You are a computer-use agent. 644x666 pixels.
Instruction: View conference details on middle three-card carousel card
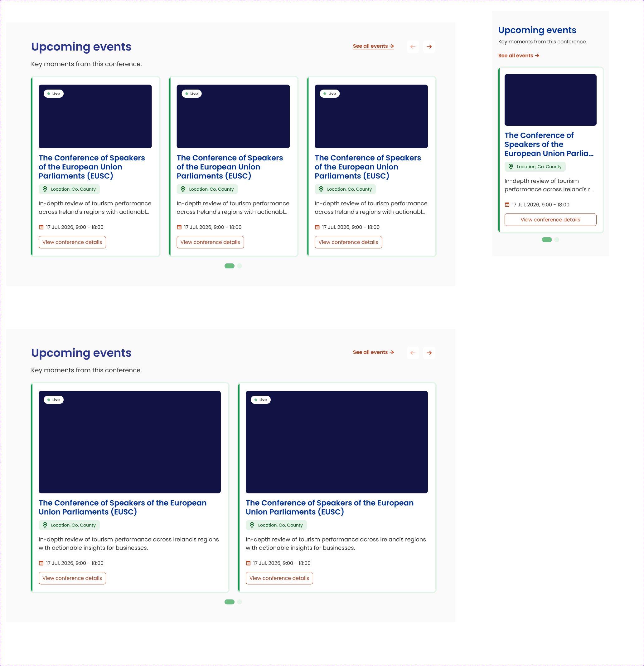(211, 242)
